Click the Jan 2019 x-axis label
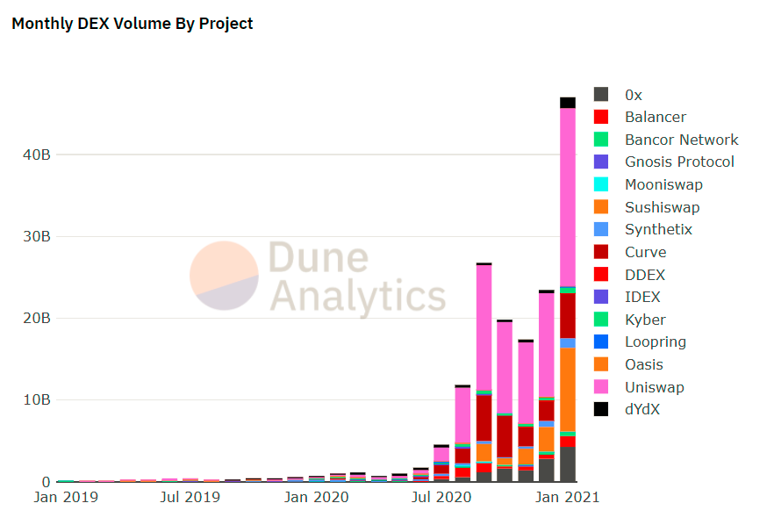 66,497
